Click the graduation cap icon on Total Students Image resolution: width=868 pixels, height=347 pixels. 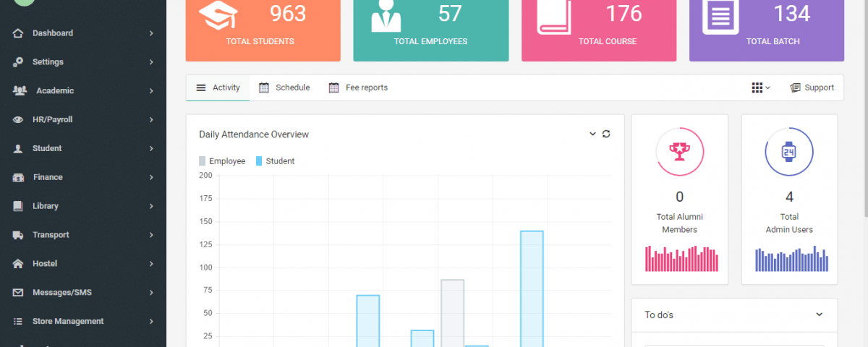[x=218, y=15]
